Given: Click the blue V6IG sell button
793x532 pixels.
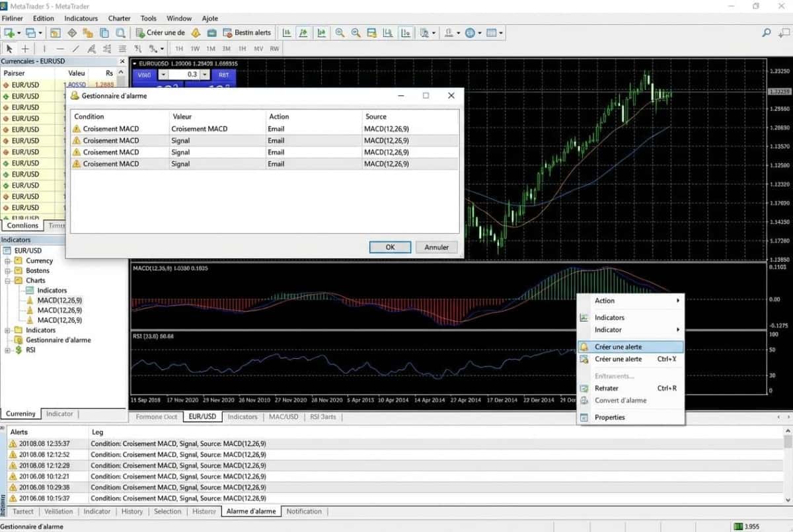Looking at the screenshot, I should point(145,75).
